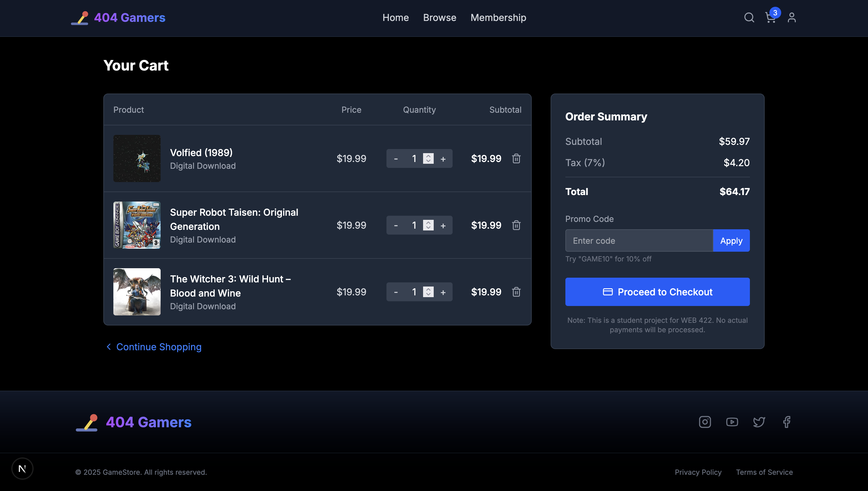Open the search magnifier icon
Image resolution: width=868 pixels, height=491 pixels.
(749, 17)
